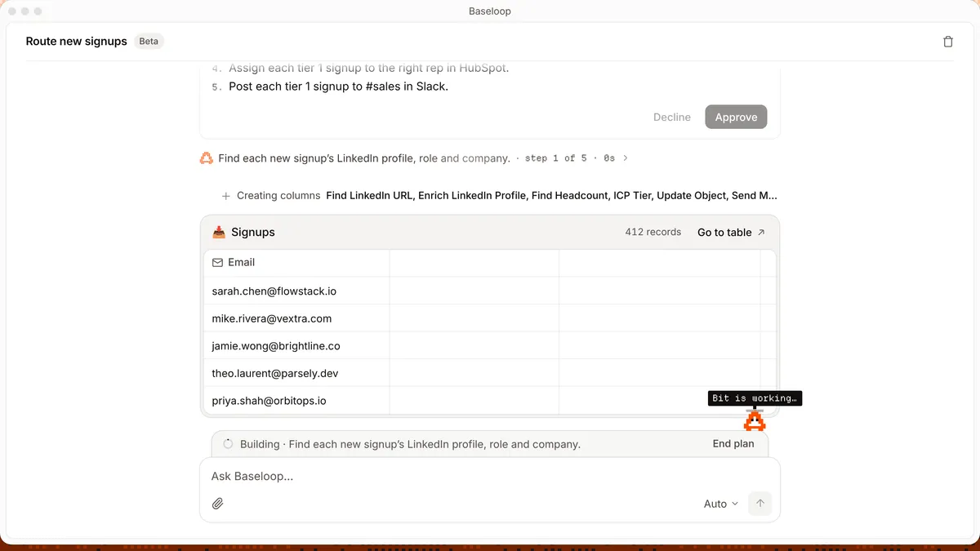Click the Baseloop logo beside step description
The image size is (980, 551).
click(x=207, y=158)
